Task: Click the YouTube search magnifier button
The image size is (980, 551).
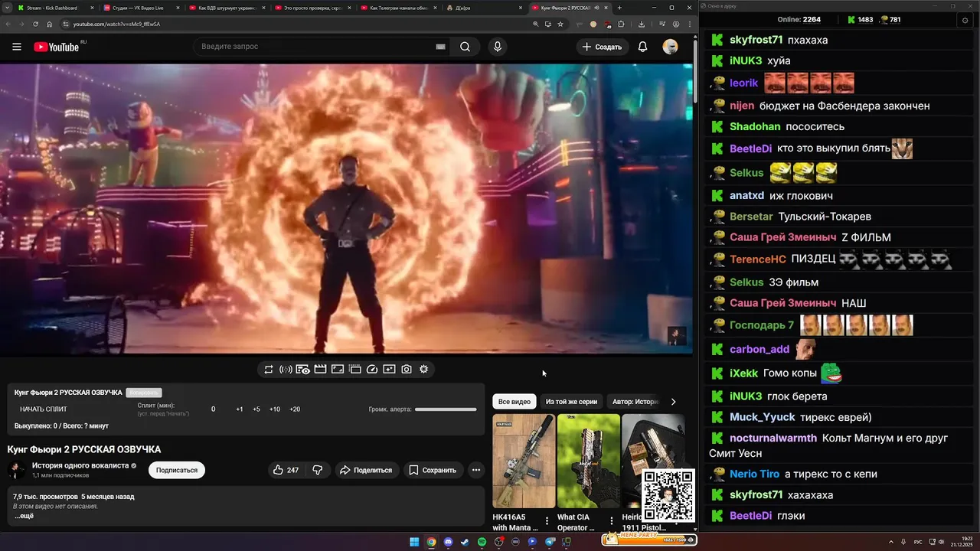Action: [465, 47]
